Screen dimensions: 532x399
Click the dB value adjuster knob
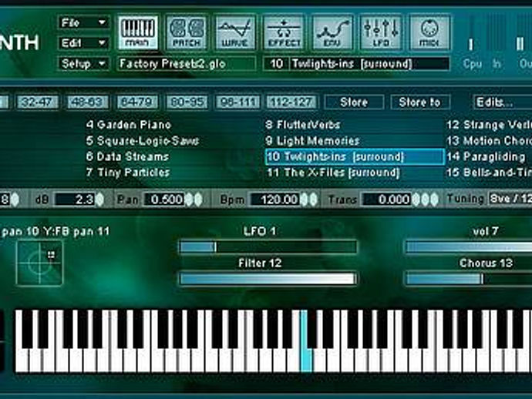tap(99, 199)
